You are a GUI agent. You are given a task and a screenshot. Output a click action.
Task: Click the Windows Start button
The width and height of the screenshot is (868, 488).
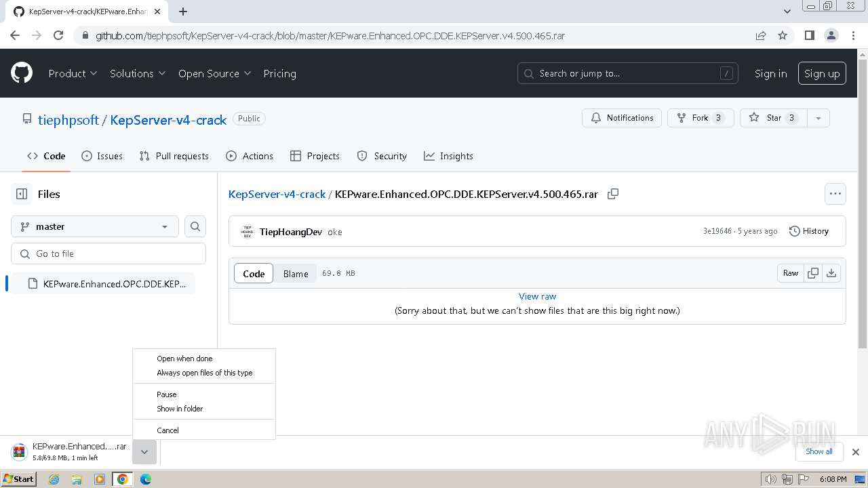(x=19, y=479)
